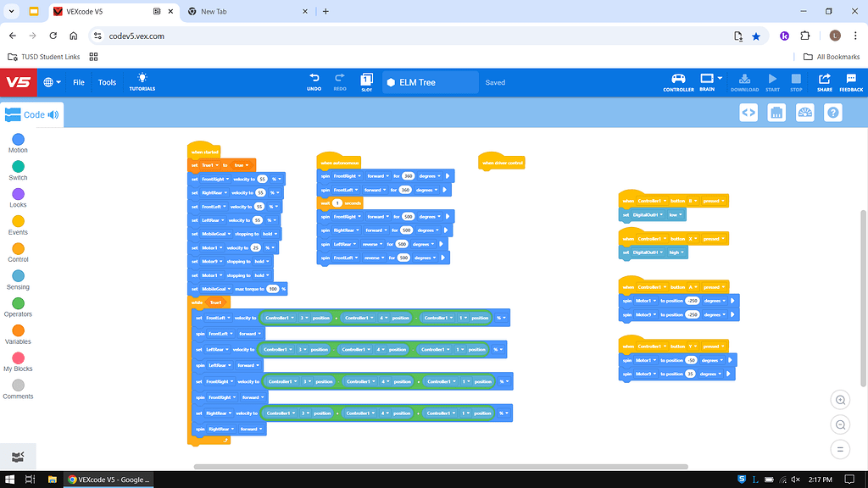Select the 'when autonomous' hat block
This screenshot has height=488, width=868.
pos(339,162)
